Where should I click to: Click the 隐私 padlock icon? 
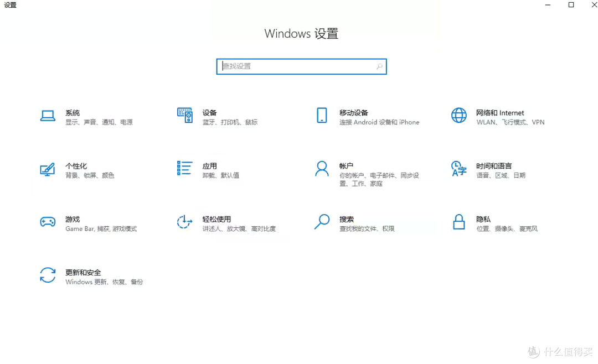[459, 222]
